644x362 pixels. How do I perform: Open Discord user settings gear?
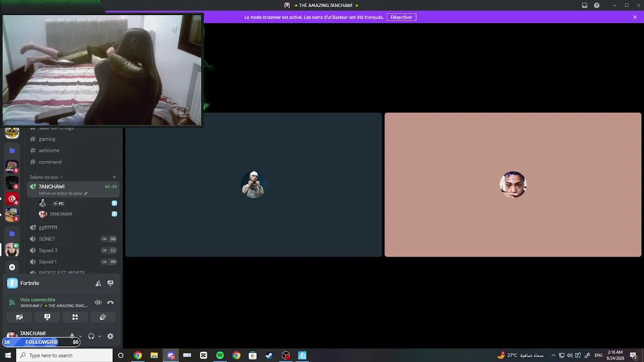(x=110, y=336)
